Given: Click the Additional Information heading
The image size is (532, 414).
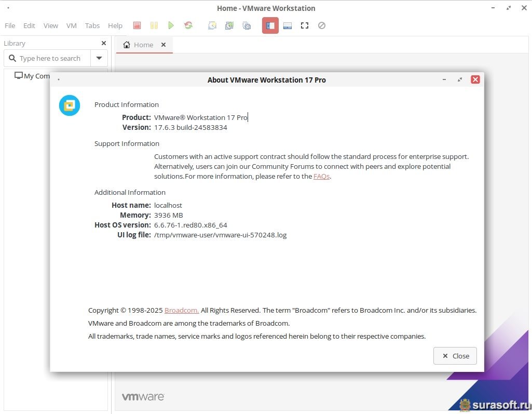Looking at the screenshot, I should point(130,192).
